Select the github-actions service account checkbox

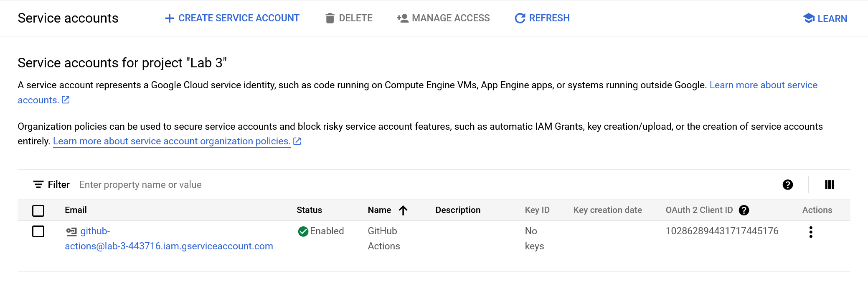click(x=38, y=231)
